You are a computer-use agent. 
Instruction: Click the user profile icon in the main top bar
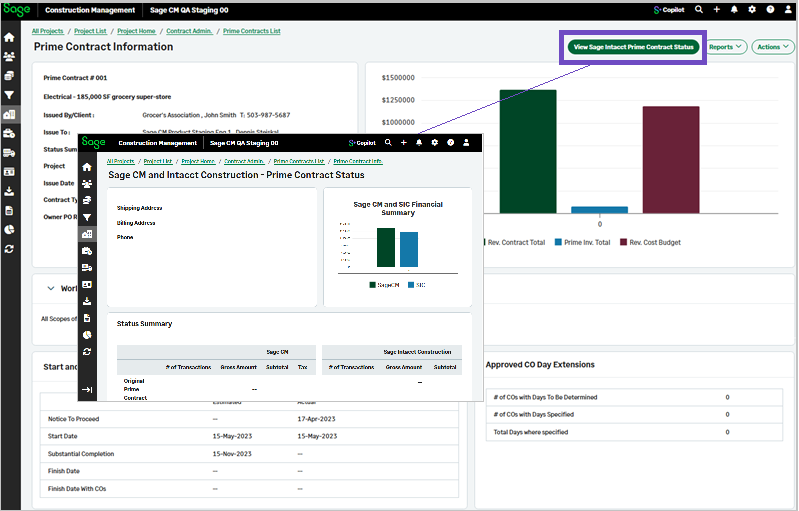[787, 9]
